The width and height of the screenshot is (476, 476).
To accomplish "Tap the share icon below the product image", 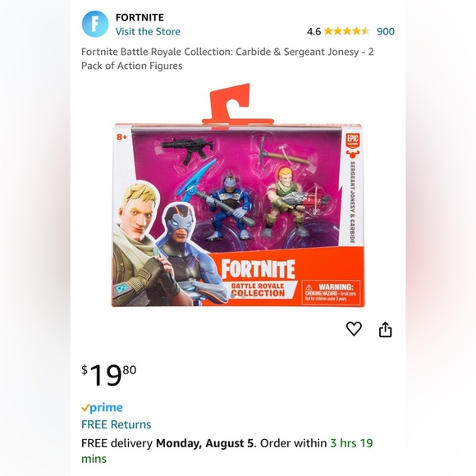I will coord(385,329).
